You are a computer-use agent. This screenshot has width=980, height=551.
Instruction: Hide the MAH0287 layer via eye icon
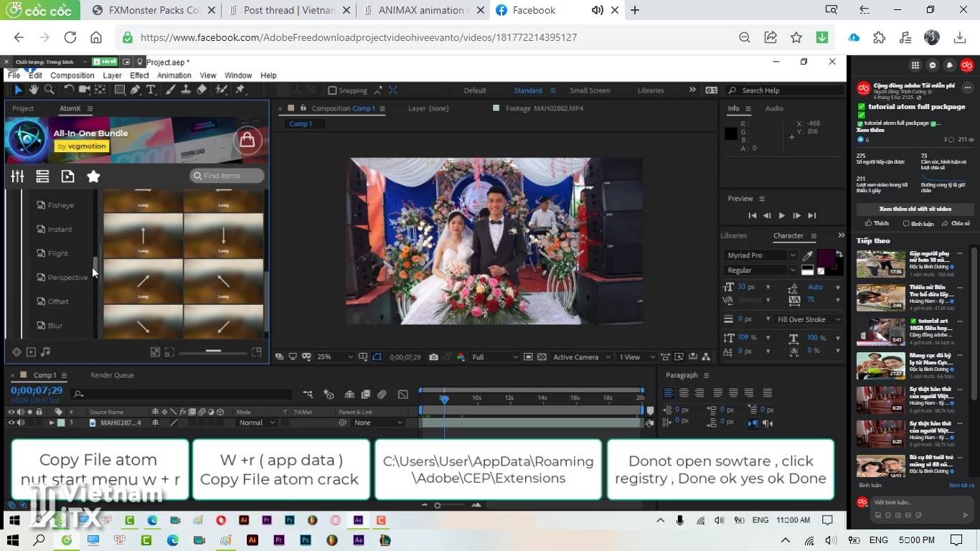point(11,423)
